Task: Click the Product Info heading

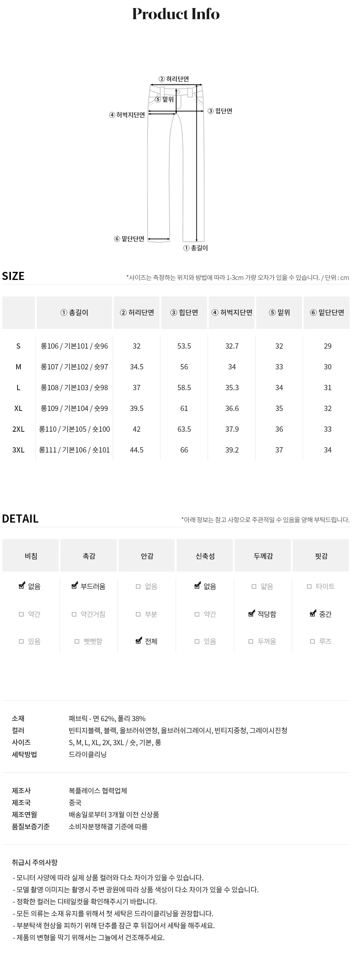Action: 176,14
